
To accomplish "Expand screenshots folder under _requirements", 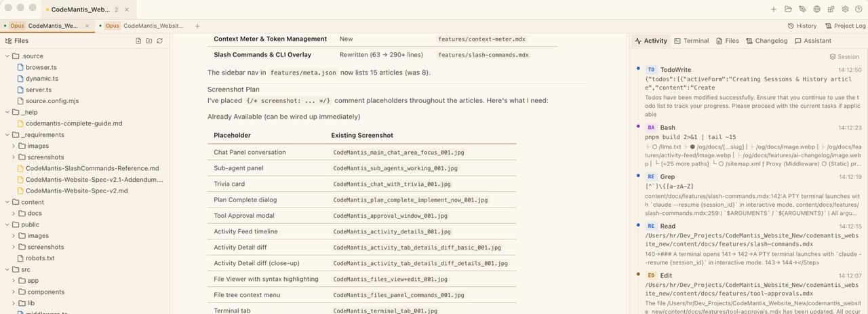I will (14, 157).
